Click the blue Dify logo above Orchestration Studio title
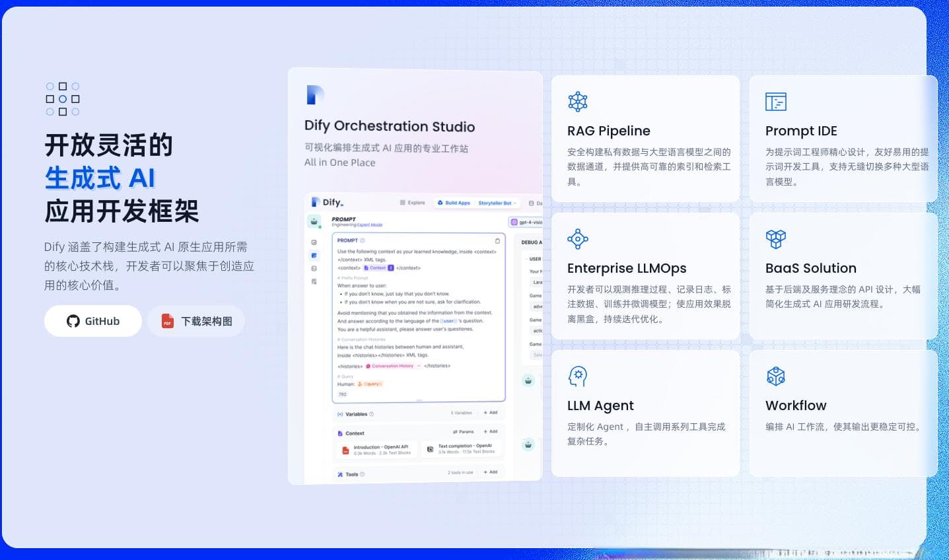This screenshot has width=949, height=560. (315, 95)
